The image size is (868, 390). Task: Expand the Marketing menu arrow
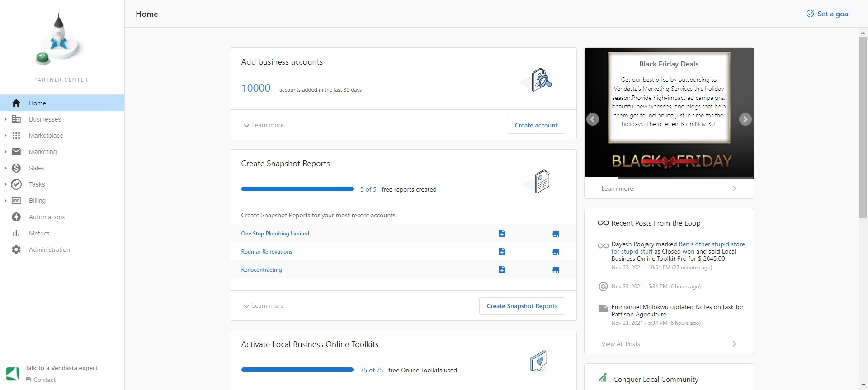tap(5, 152)
